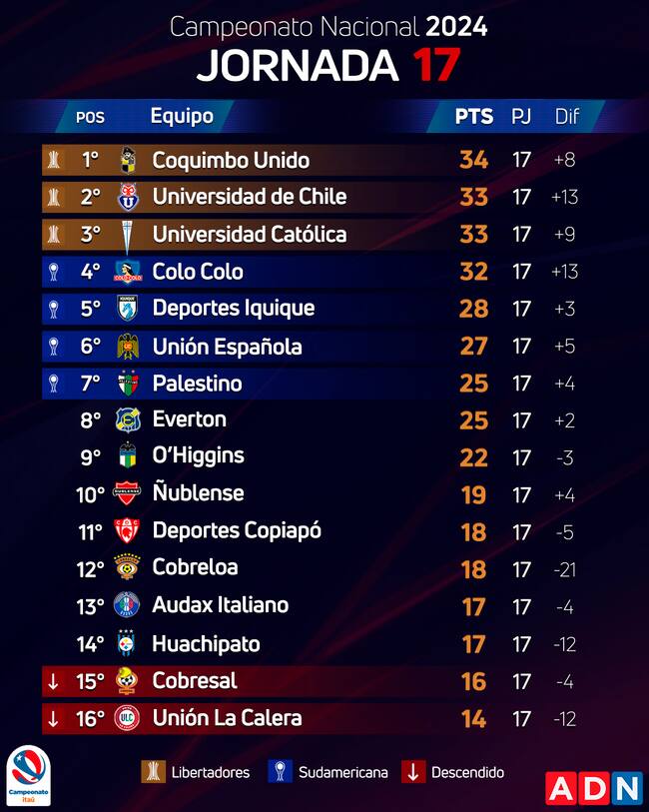649x812 pixels.
Task: Click the red Descendido legend swatch
Action: coord(413,772)
